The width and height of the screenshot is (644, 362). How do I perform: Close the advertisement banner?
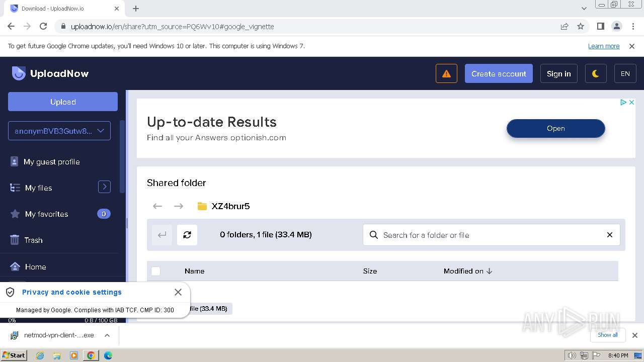[631, 102]
